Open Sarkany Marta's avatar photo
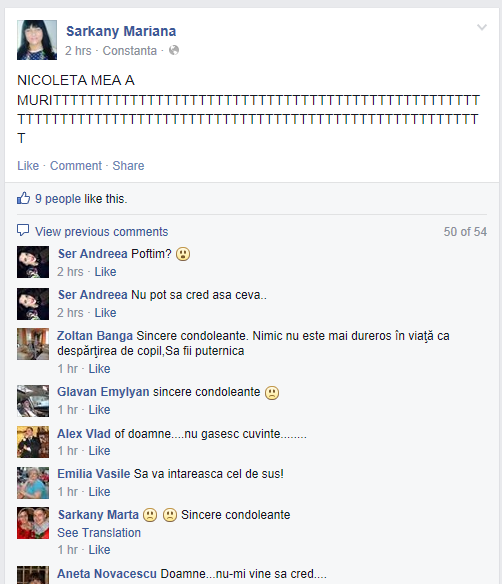The image size is (502, 584). (x=33, y=523)
